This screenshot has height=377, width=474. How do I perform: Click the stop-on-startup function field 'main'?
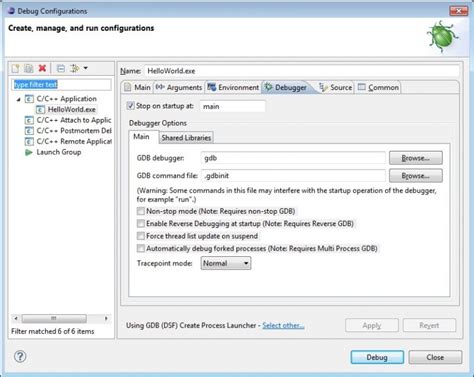[x=233, y=106]
